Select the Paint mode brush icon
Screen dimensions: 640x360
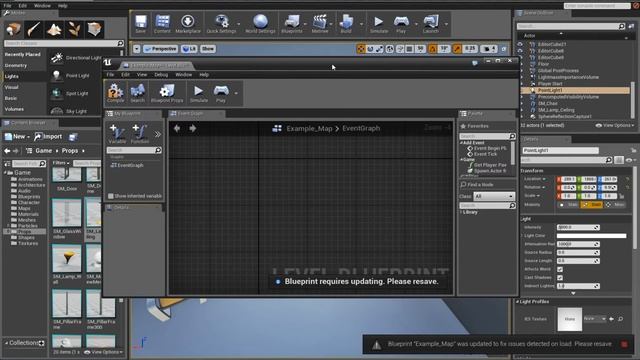[x=33, y=29]
